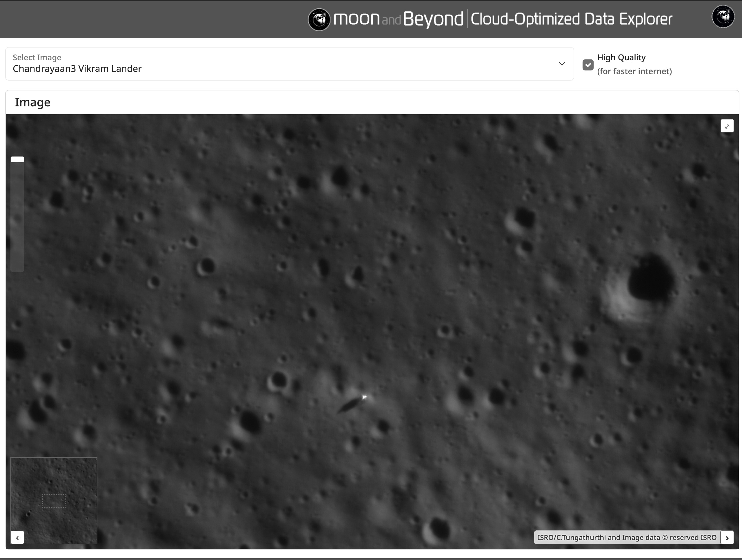Click "(for faster internet)" label text
742x560 pixels.
634,72
